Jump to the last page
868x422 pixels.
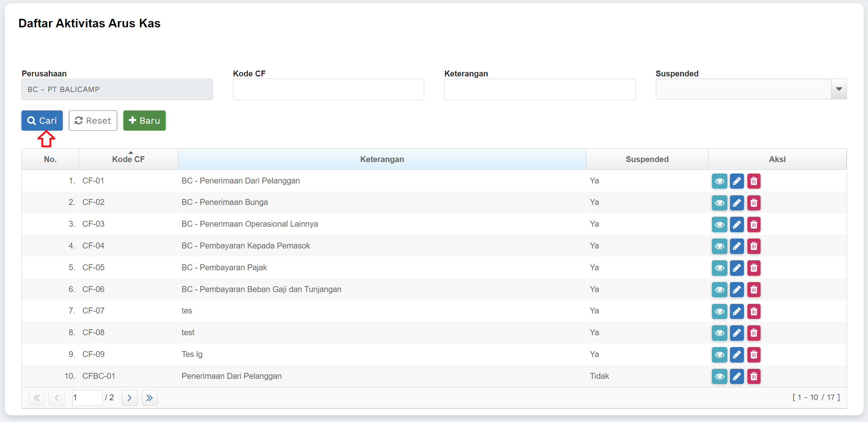(x=150, y=398)
